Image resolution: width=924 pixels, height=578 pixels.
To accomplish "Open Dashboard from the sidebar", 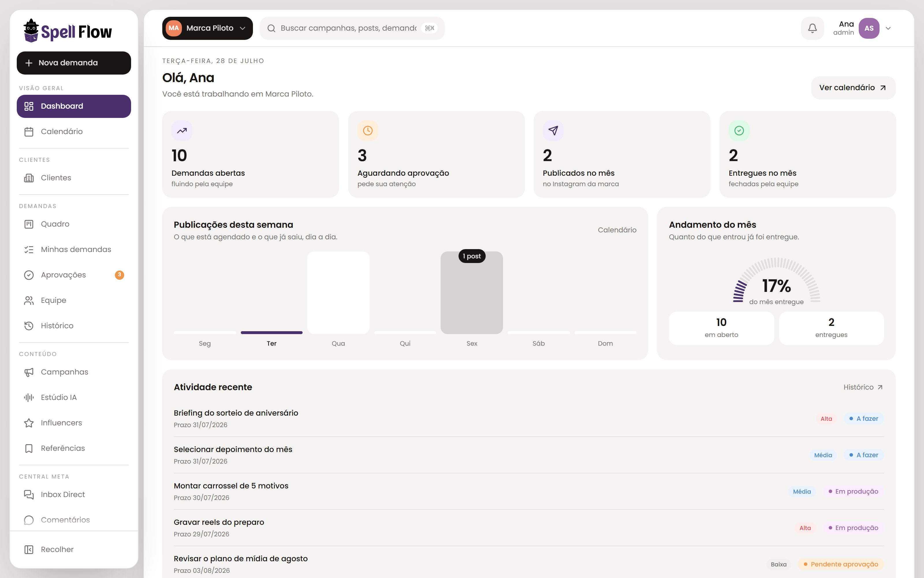I will tap(74, 106).
